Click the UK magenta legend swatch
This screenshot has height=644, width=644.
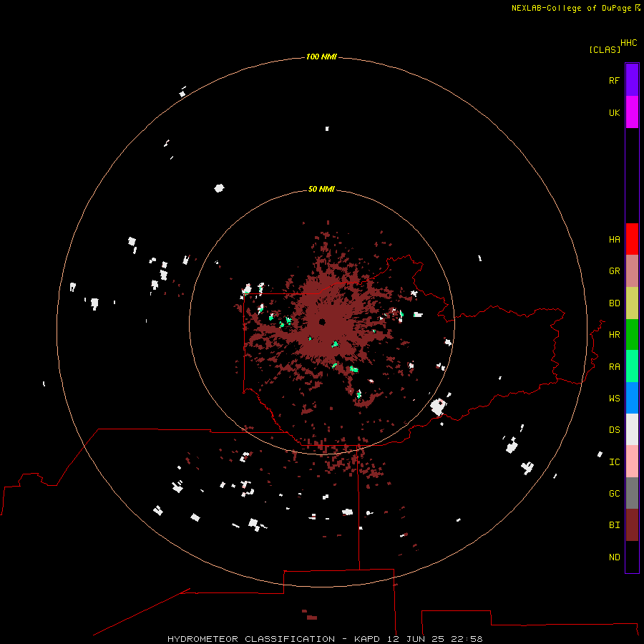[x=632, y=112]
